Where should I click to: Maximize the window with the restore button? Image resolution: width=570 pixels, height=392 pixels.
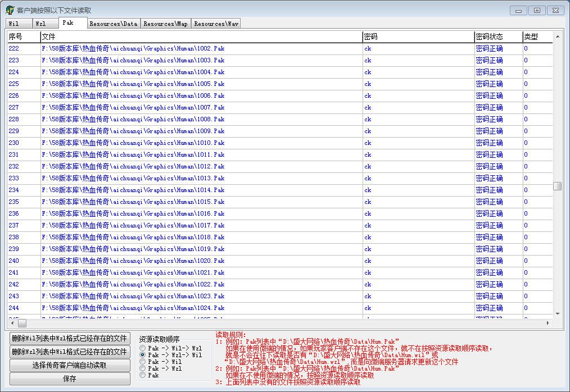point(537,10)
